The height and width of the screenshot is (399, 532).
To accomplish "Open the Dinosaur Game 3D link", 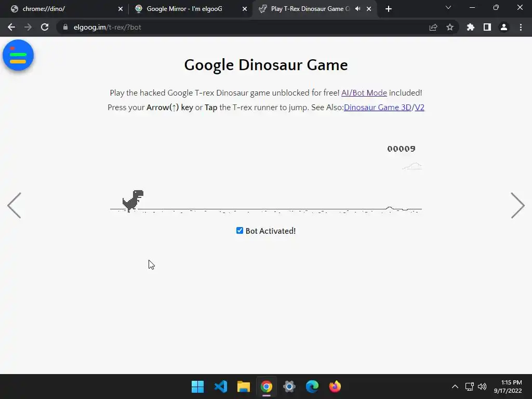I will point(377,107).
